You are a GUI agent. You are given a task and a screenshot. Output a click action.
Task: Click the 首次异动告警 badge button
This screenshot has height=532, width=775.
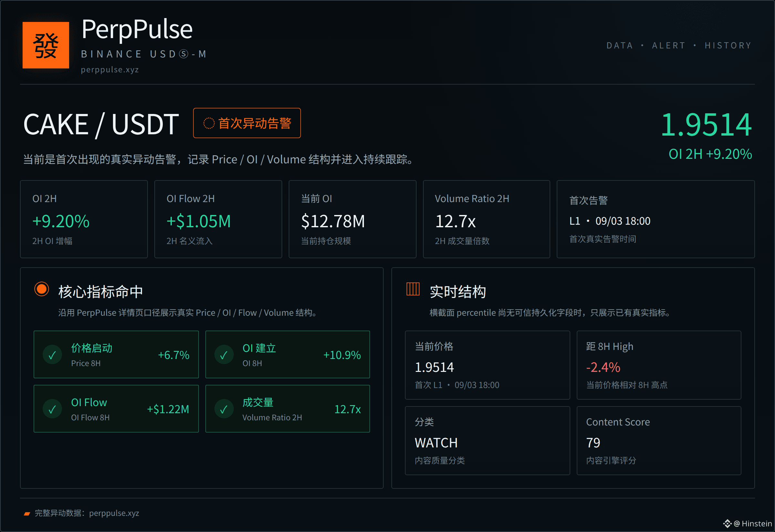pos(247,123)
